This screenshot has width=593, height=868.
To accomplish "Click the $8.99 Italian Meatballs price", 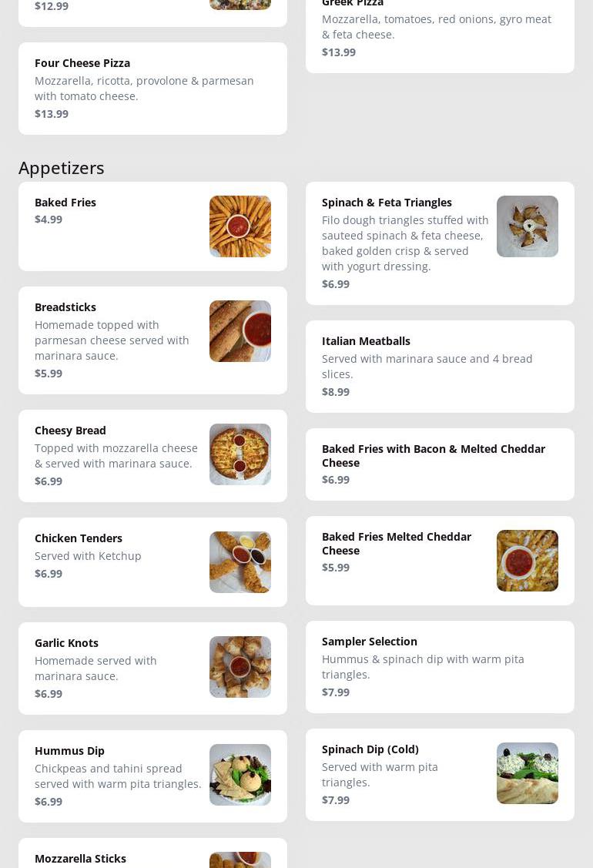I will point(336,392).
